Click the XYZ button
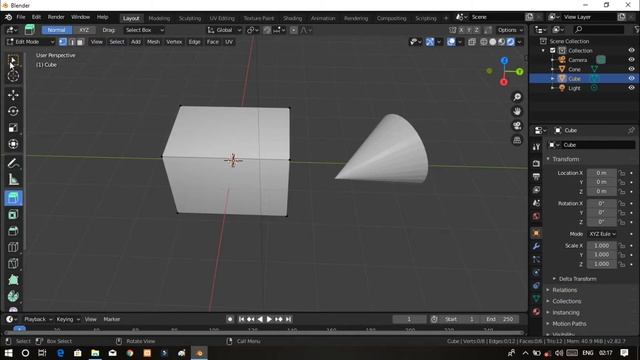 84,30
